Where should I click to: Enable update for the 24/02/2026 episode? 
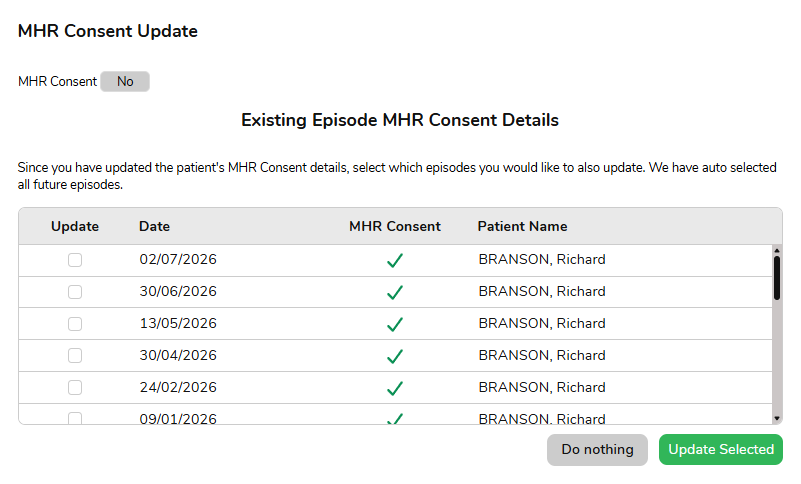pos(75,388)
